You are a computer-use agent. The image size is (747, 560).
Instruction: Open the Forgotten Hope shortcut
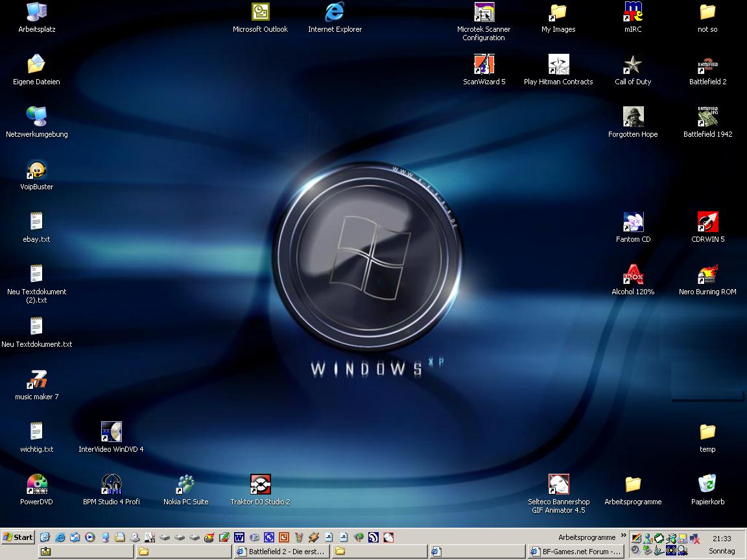(633, 122)
